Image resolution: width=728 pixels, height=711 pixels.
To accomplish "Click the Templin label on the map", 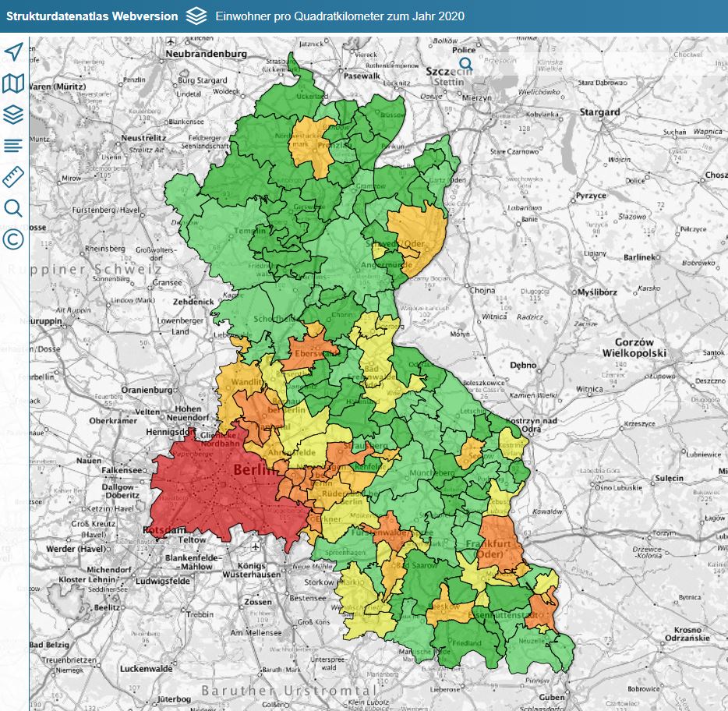I will [249, 230].
